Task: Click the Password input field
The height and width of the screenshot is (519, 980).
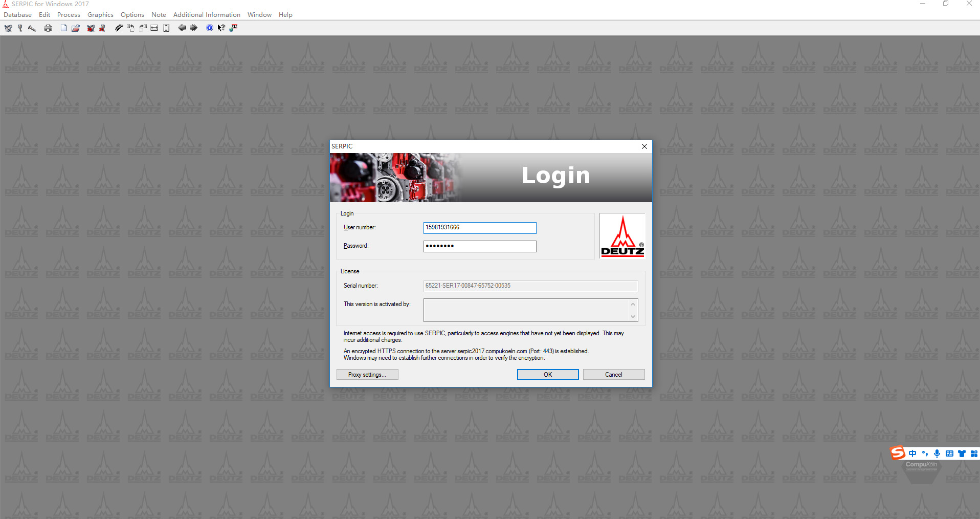Action: point(479,246)
